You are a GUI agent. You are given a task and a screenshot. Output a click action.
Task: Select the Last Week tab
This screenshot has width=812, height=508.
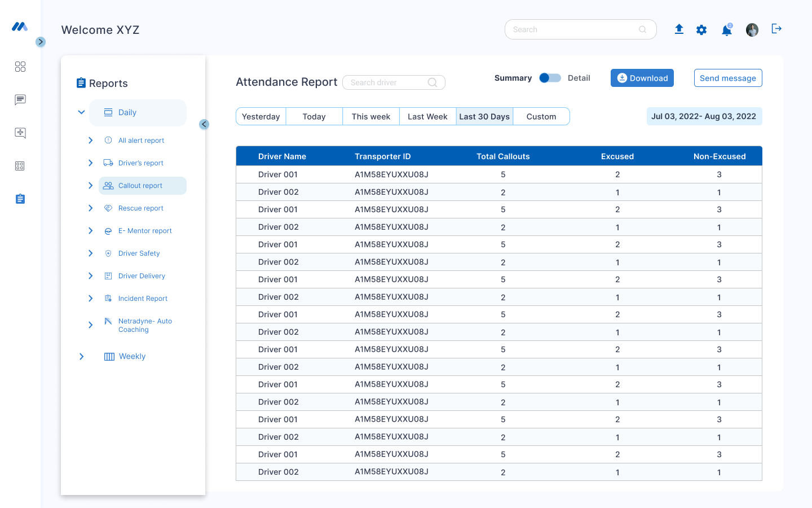tap(427, 117)
